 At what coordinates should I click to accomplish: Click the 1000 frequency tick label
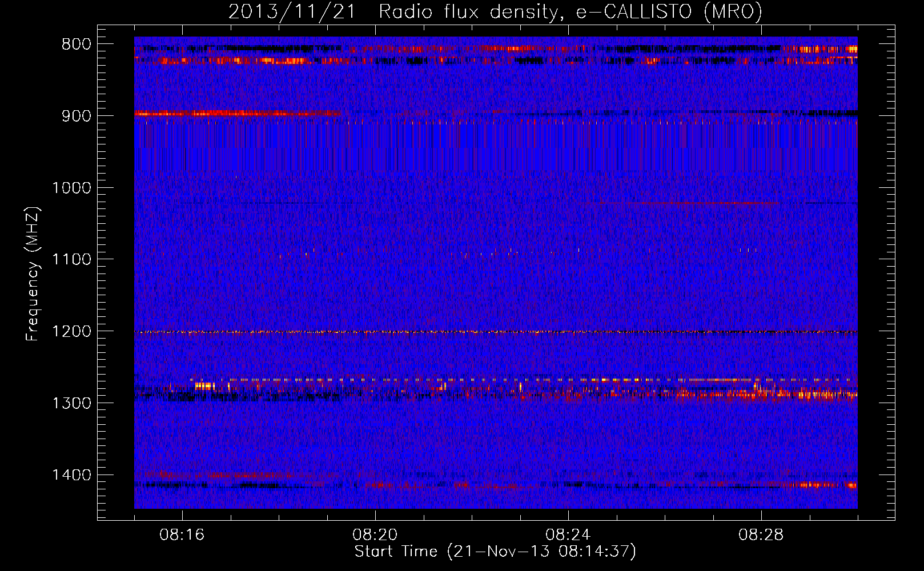pyautogui.click(x=71, y=188)
